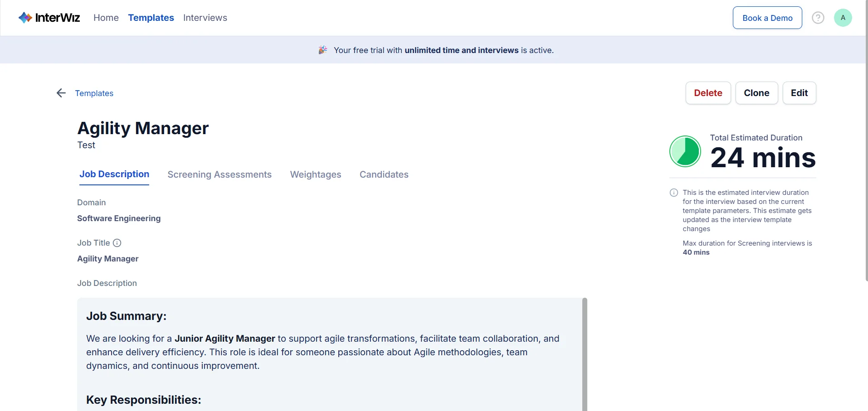Viewport: 868px width, 411px height.
Task: Switch to Screening Assessments tab
Action: 219,174
